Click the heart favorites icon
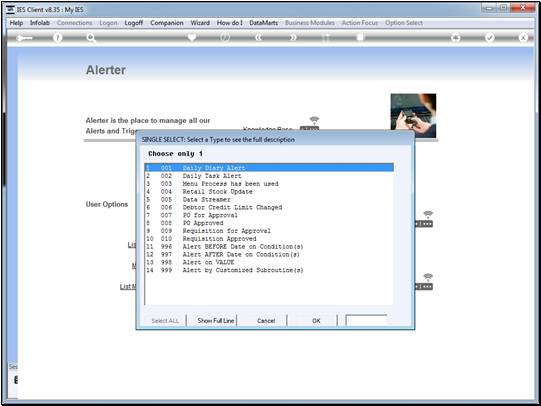541x406 pixels. point(192,37)
